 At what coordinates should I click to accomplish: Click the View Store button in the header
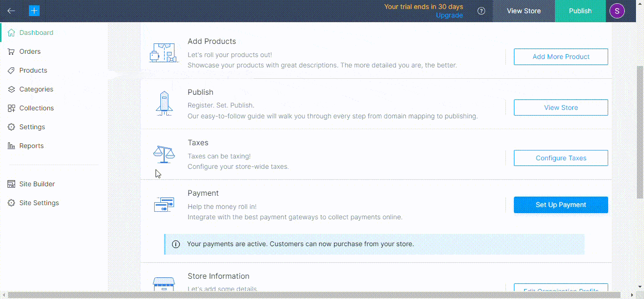click(x=523, y=10)
